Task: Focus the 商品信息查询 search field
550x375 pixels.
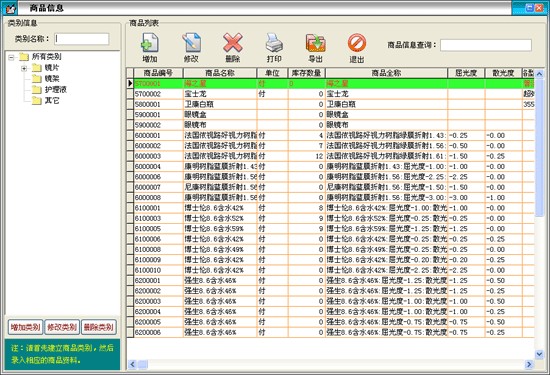Action: (486, 45)
